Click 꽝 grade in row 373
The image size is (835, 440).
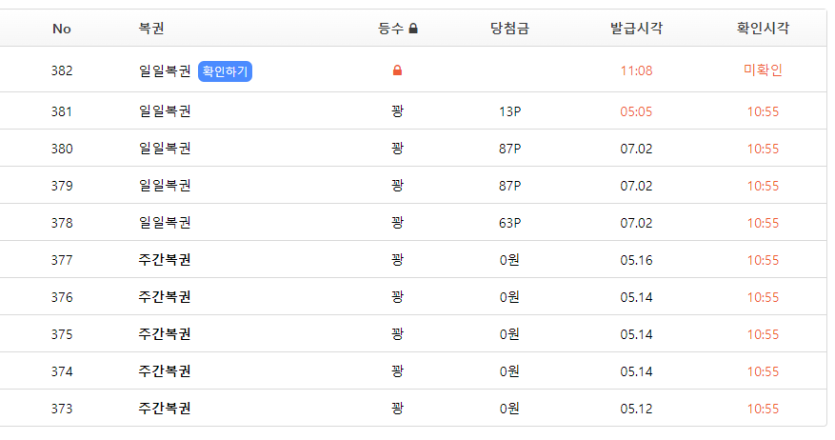[397, 409]
